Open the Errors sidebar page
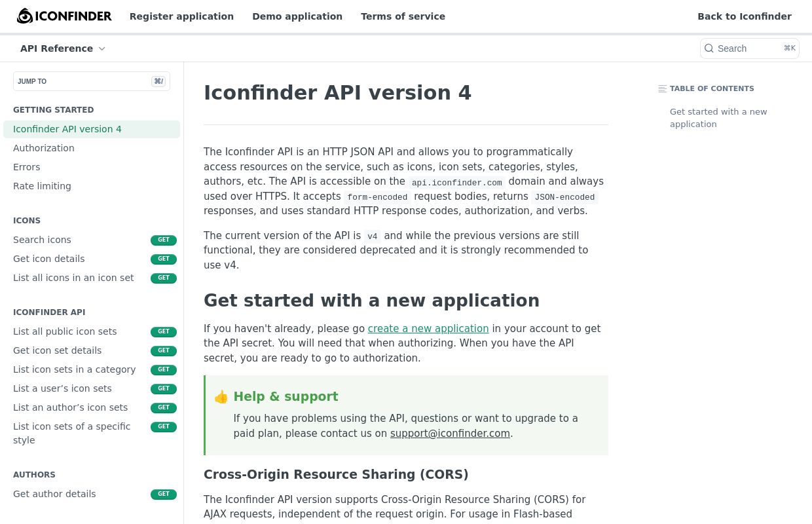 [x=27, y=167]
